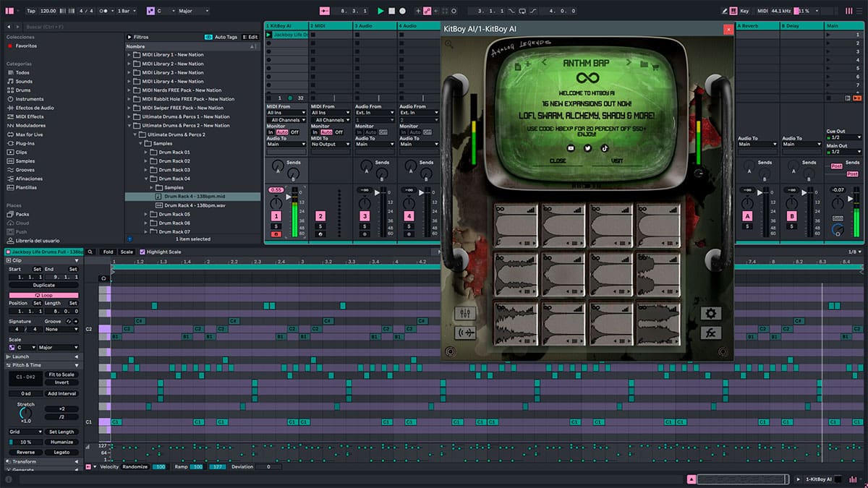Select next KitBoy preset with right arrow
This screenshot has width=868, height=488.
[x=629, y=64]
